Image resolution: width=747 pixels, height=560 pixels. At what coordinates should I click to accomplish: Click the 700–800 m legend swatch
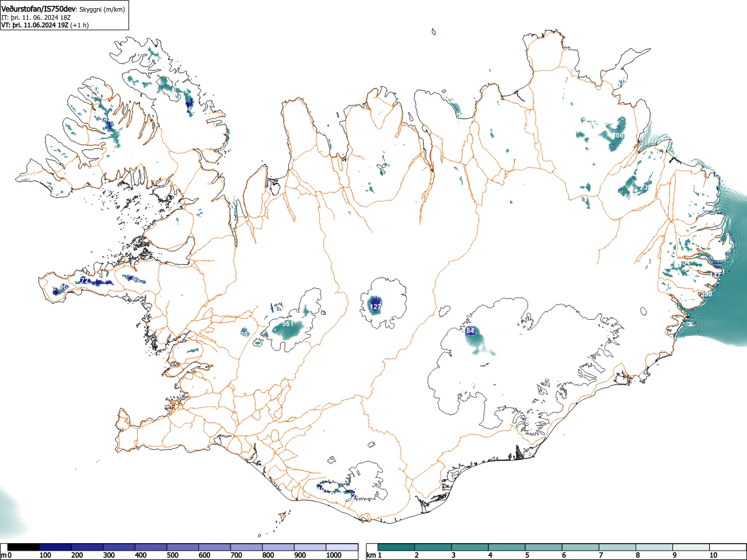[246, 547]
